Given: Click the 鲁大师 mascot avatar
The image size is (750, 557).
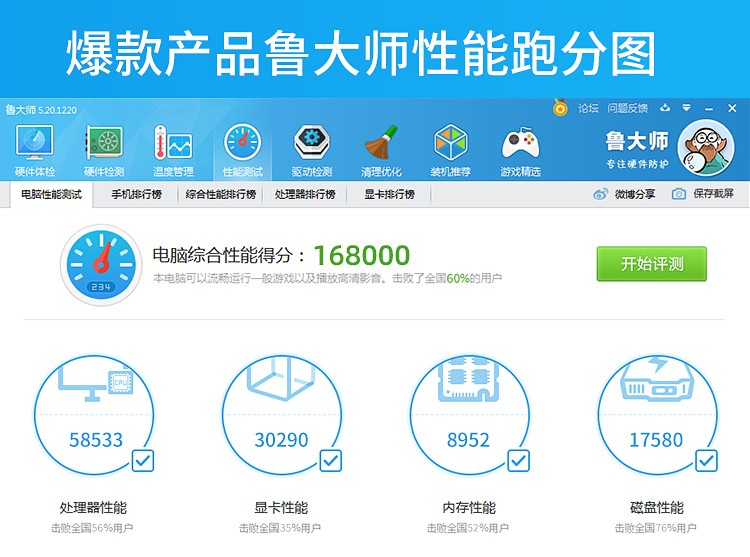Looking at the screenshot, I should [706, 148].
